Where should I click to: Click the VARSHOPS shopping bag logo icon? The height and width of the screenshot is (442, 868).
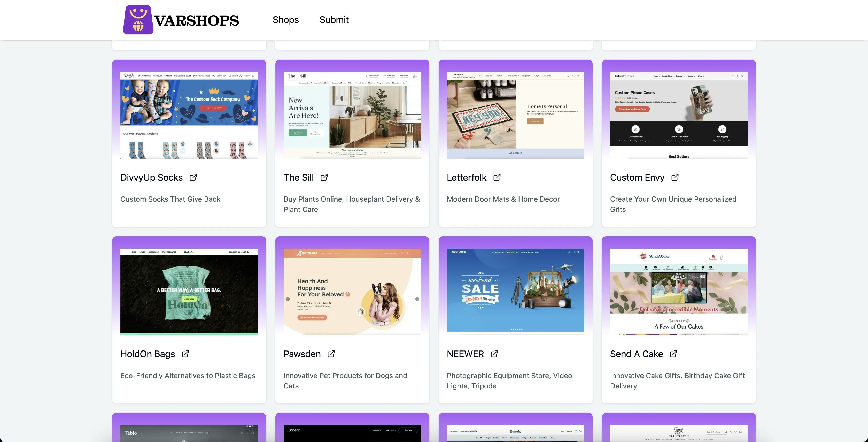(138, 20)
